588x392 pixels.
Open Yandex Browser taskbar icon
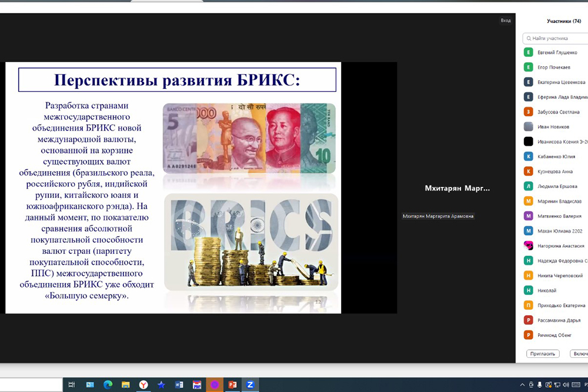point(143,385)
